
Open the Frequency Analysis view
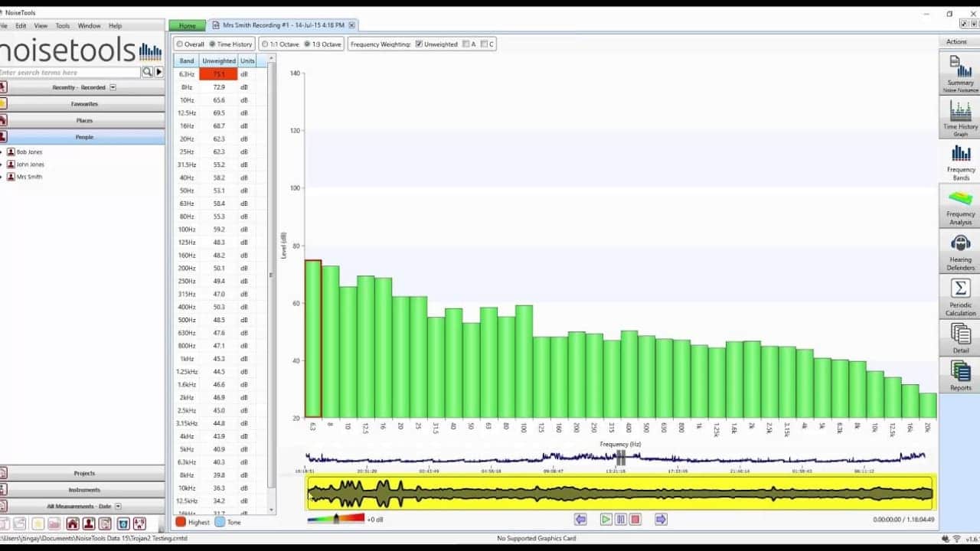coord(960,207)
